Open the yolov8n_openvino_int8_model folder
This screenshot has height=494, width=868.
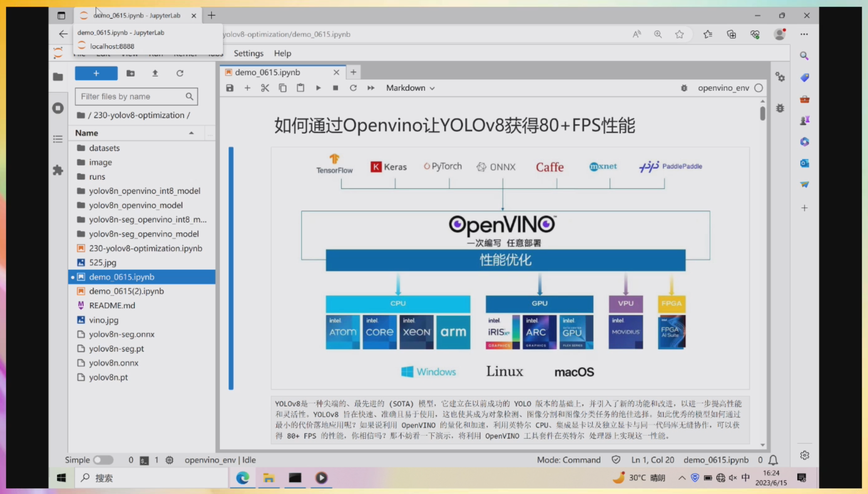tap(145, 191)
